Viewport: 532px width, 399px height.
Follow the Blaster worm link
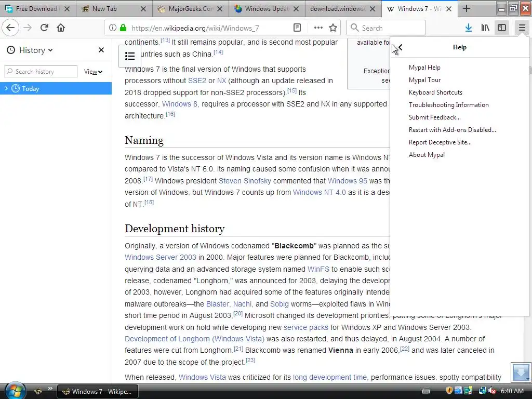[218, 304]
